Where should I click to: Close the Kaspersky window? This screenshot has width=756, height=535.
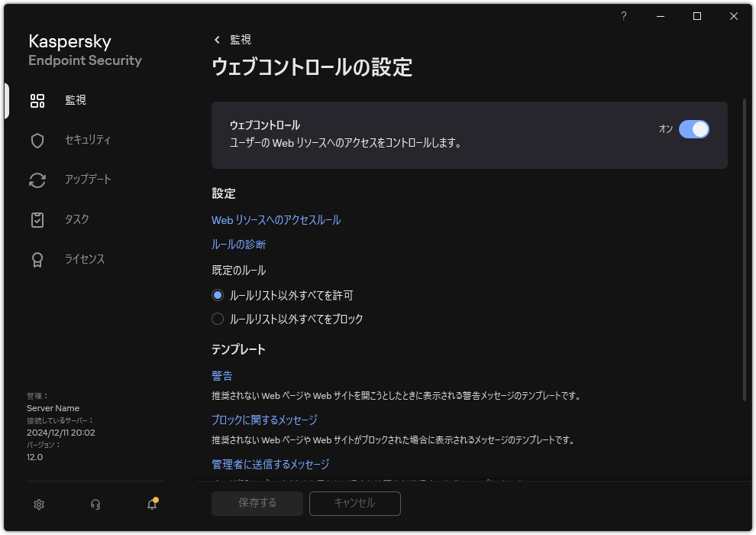733,16
